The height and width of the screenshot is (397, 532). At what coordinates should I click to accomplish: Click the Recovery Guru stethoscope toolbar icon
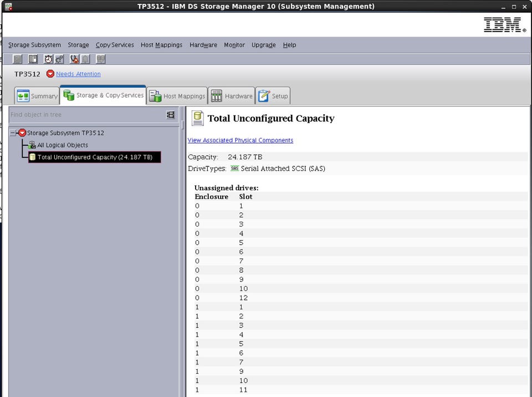(74, 59)
